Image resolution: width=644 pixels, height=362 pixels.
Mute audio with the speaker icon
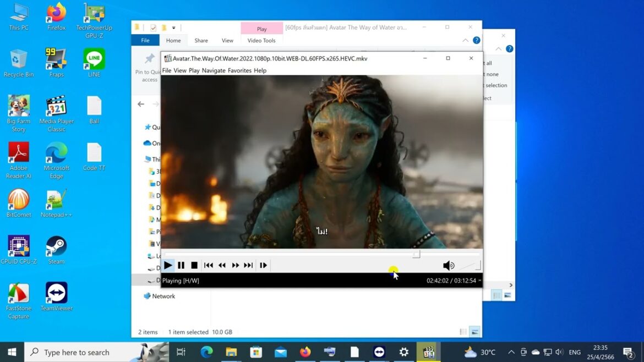click(449, 266)
